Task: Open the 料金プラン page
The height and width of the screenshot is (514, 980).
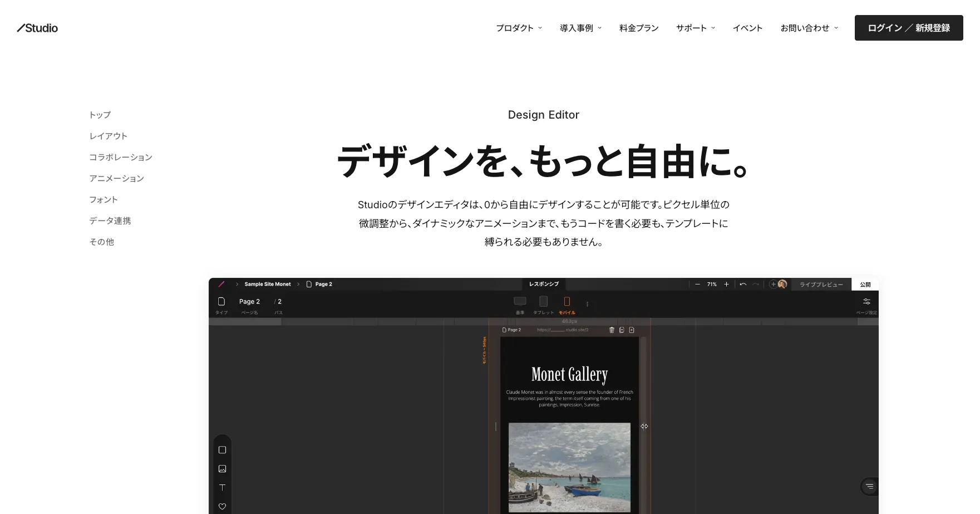Action: [x=639, y=28]
